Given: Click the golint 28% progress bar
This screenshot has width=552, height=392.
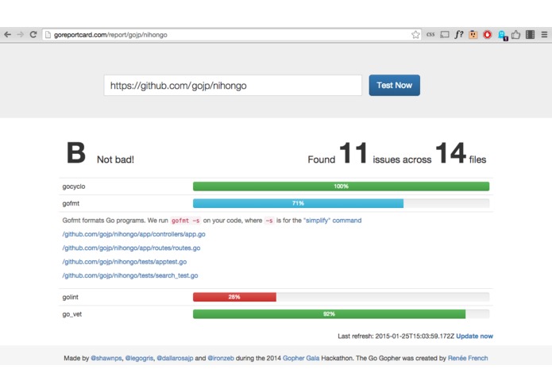Looking at the screenshot, I should (234, 297).
